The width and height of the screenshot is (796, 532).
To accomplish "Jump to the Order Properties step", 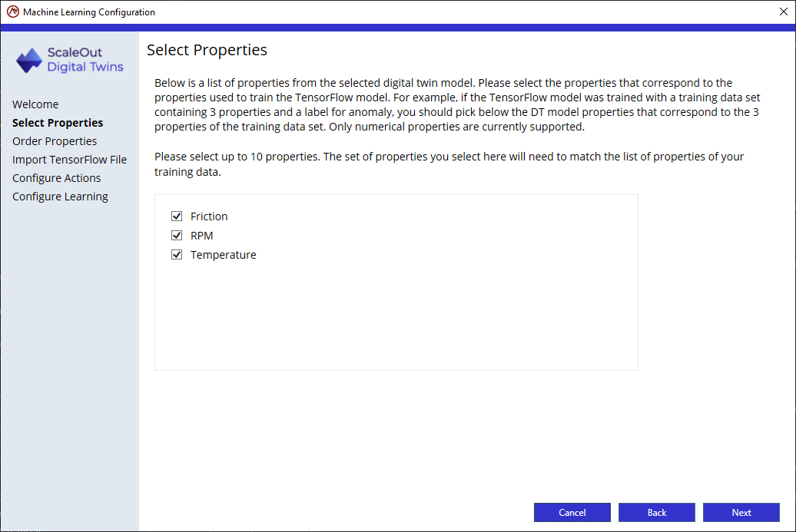I will tap(55, 141).
